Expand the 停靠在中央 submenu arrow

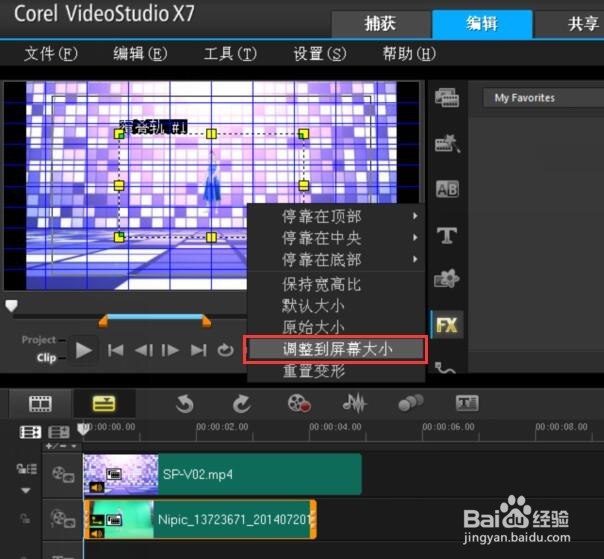click(415, 237)
